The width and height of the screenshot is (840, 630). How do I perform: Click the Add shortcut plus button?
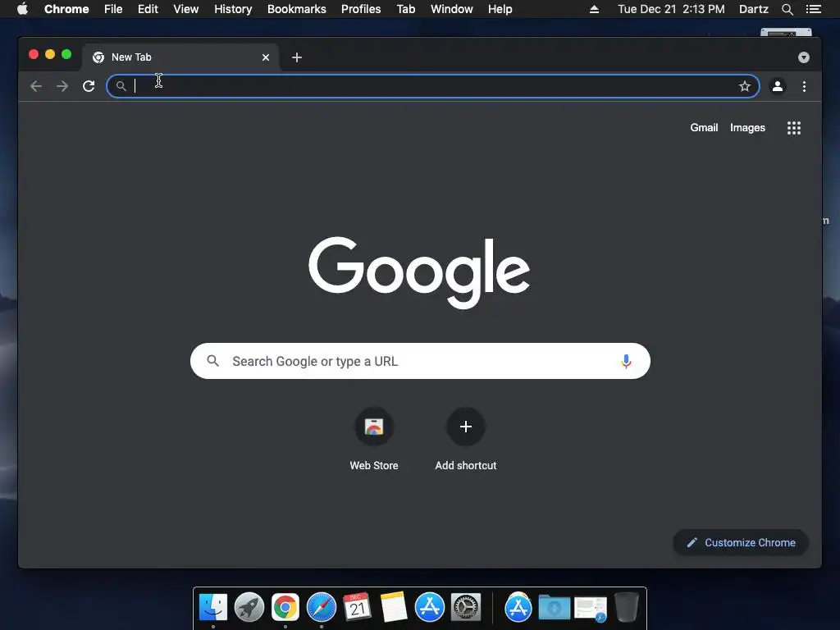click(466, 427)
